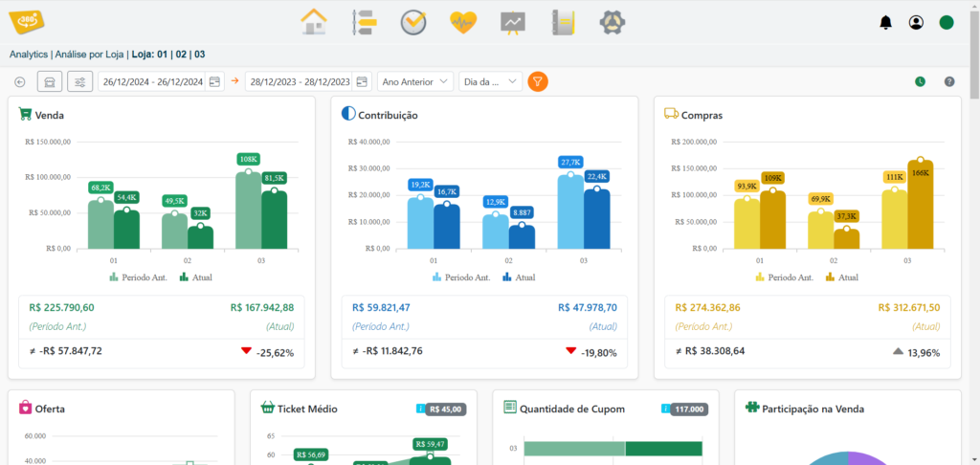Click the Quantidade de Cupom list icon
980x465 pixels.
coord(510,408)
